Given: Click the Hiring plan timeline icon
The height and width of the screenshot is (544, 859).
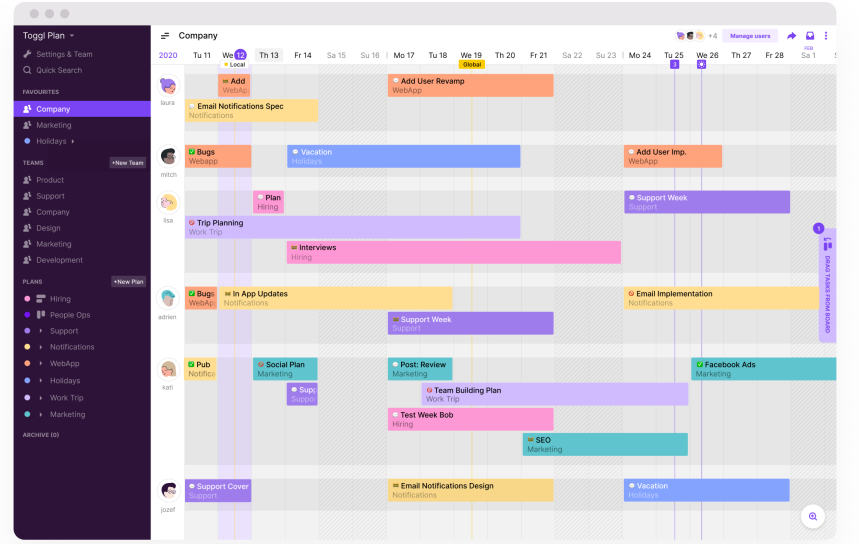Looking at the screenshot, I should coord(41,299).
